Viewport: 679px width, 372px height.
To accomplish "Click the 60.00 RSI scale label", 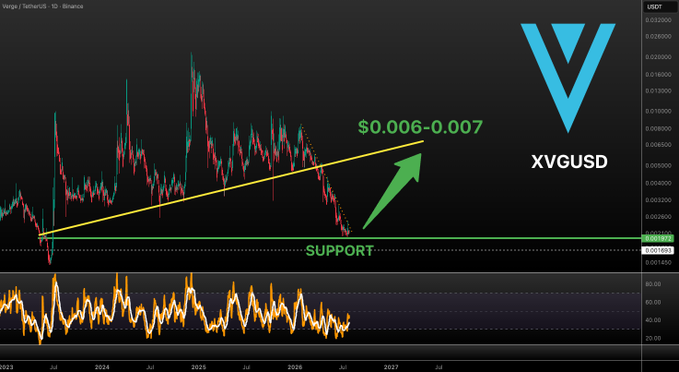I will 653,302.
